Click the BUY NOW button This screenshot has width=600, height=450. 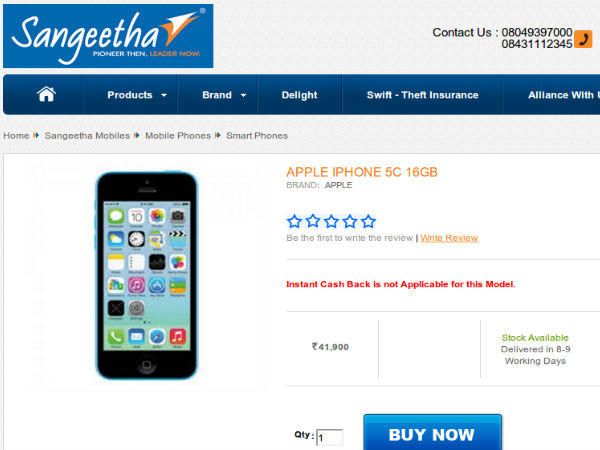[432, 433]
